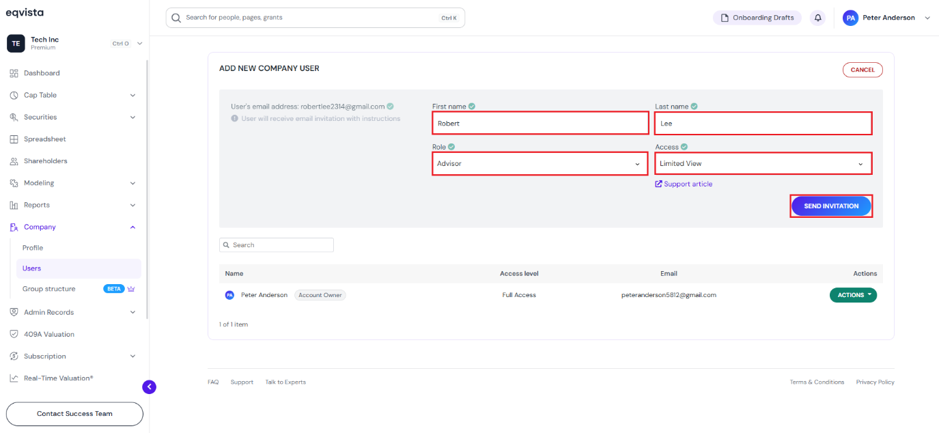Expand the Admin Records menu chevron
The width and height of the screenshot is (939, 433).
(133, 312)
